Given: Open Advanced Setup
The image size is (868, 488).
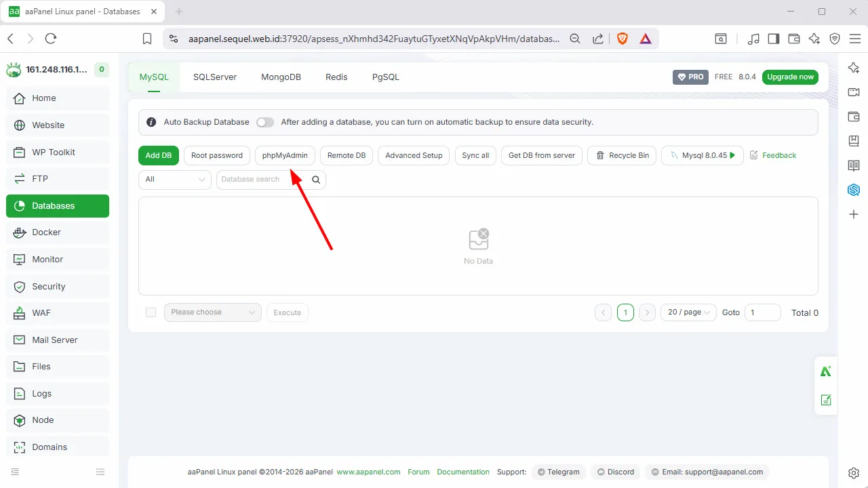Looking at the screenshot, I should click(x=414, y=155).
